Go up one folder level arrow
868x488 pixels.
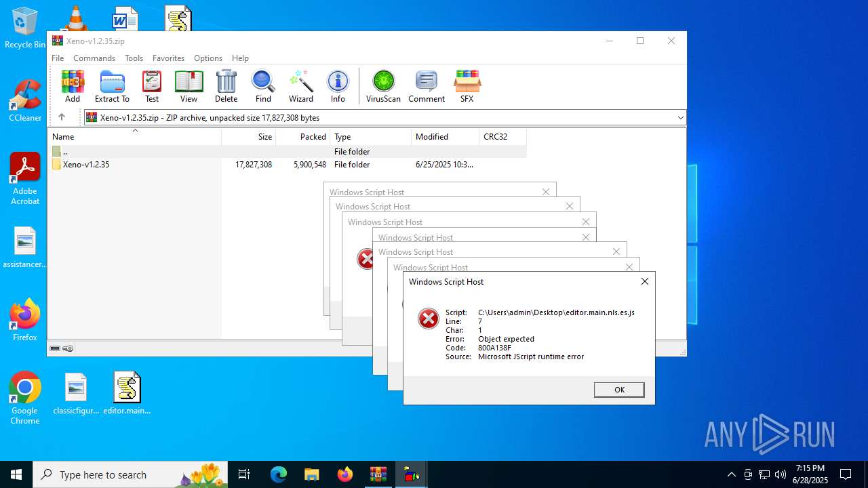pos(62,117)
